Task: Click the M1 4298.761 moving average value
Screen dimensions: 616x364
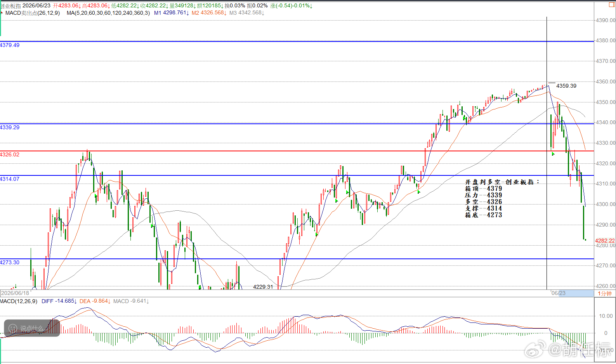Action: [172, 13]
